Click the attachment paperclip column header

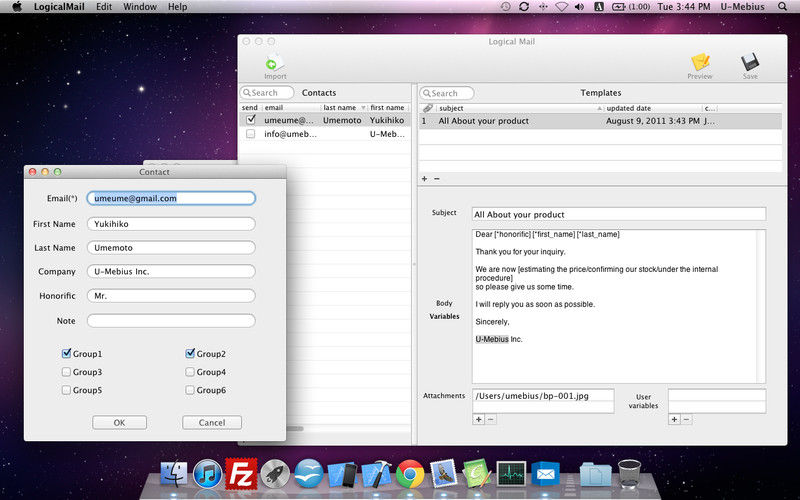pyautogui.click(x=428, y=108)
